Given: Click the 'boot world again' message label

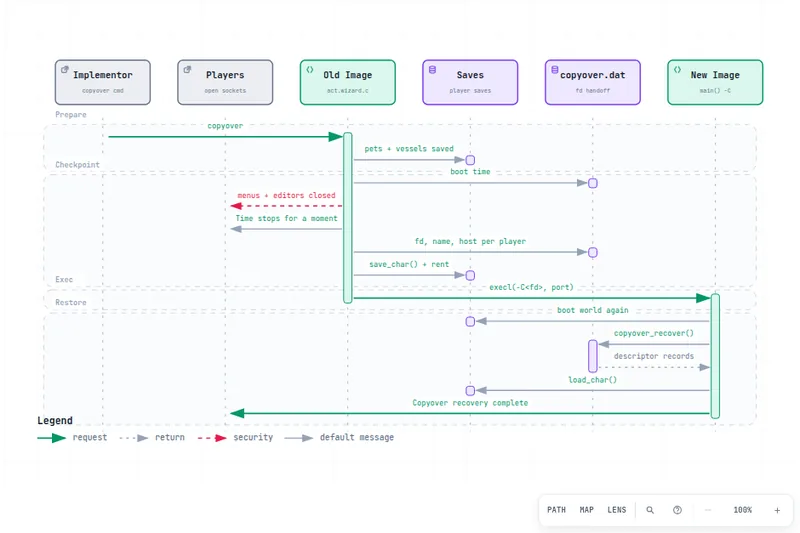Looking at the screenshot, I should click(592, 310).
